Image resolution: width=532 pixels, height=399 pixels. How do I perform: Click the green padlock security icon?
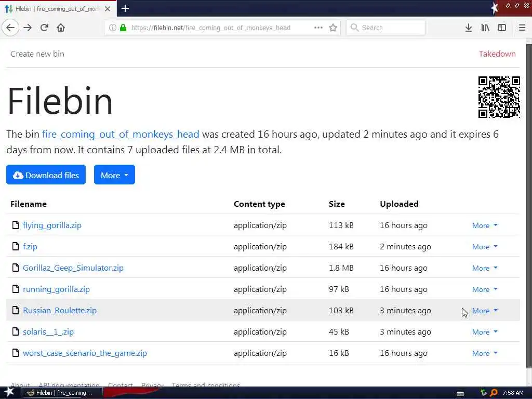point(123,28)
